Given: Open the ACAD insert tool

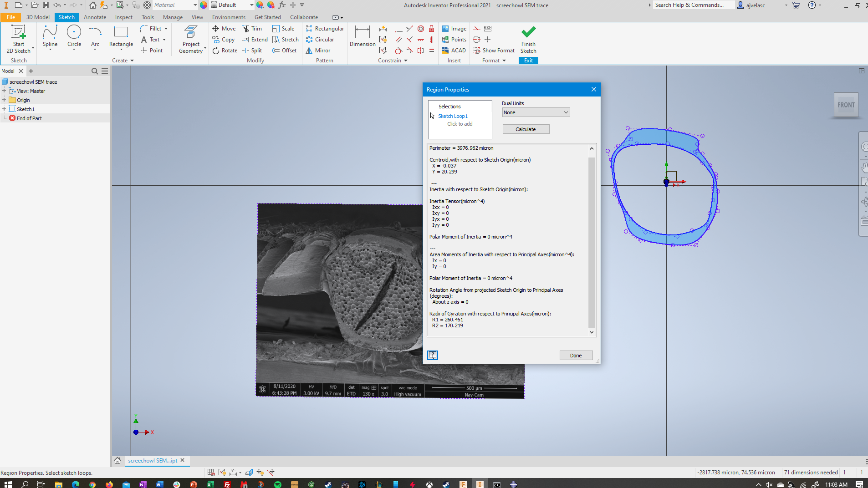Looking at the screenshot, I should pyautogui.click(x=454, y=51).
